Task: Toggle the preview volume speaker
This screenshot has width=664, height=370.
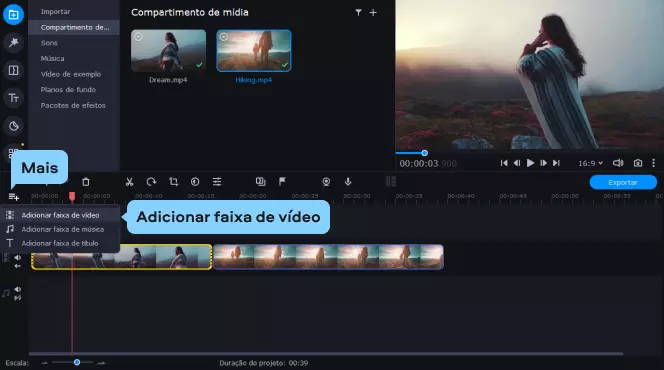Action: pos(618,163)
